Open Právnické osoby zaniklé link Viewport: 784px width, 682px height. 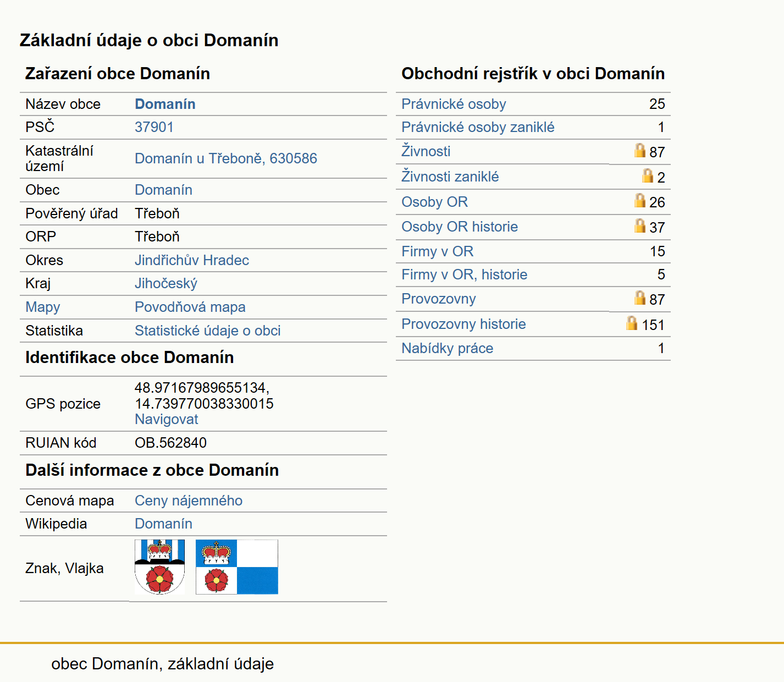coord(478,127)
